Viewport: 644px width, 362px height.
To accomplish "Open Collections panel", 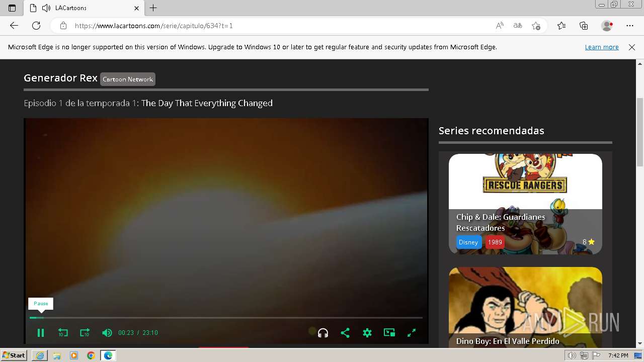I will [584, 26].
